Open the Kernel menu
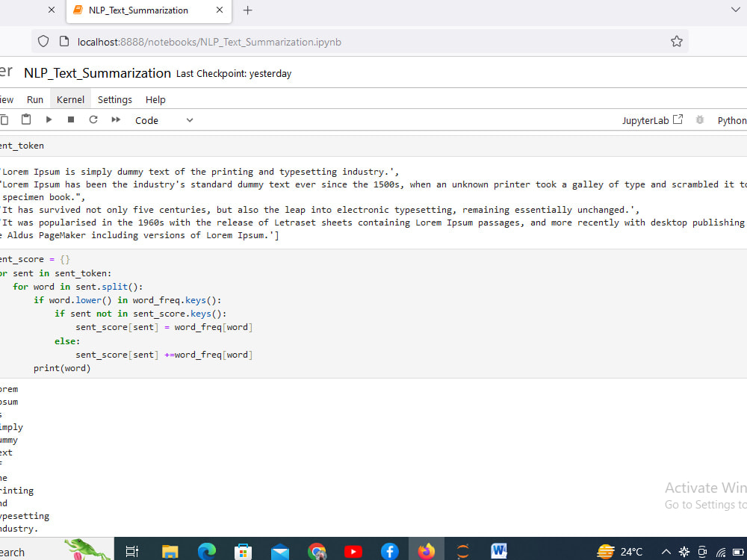The height and width of the screenshot is (560, 747). (x=70, y=99)
